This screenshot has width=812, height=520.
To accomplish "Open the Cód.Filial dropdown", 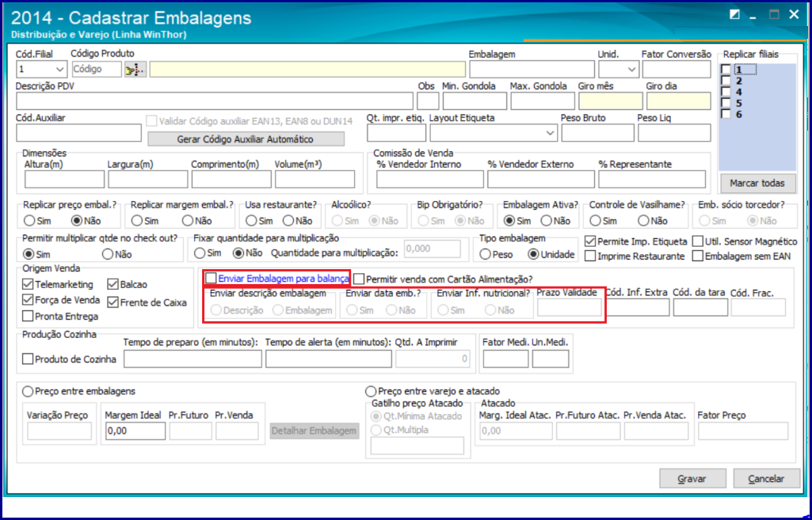I will click(x=60, y=70).
